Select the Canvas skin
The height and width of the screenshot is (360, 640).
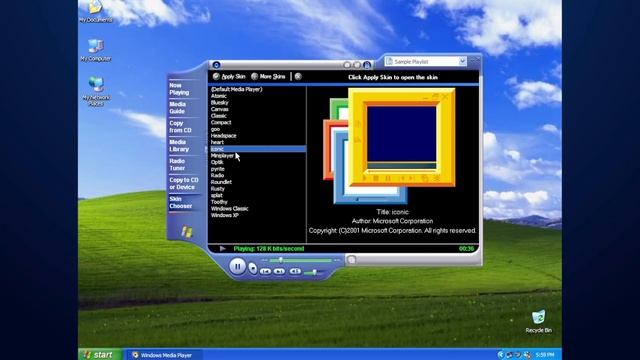pos(220,109)
